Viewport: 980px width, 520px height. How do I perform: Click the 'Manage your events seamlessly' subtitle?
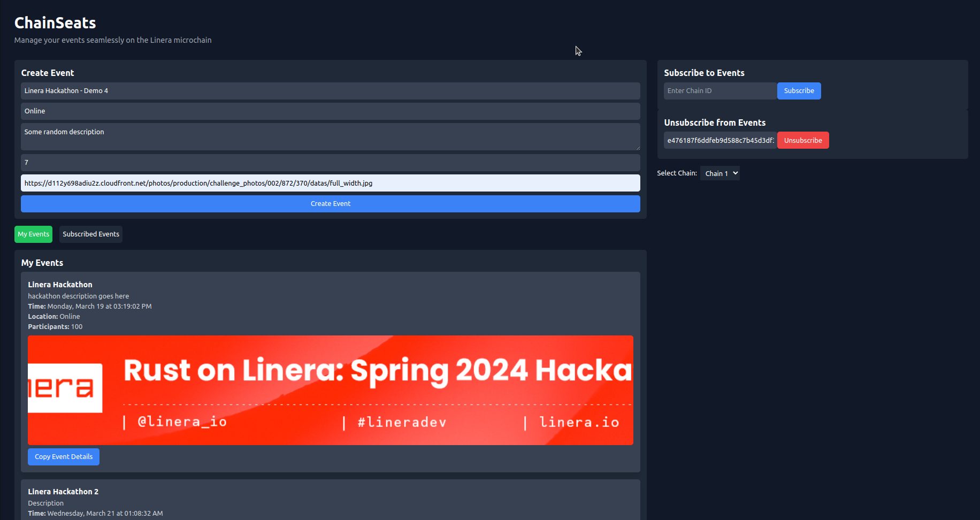113,40
